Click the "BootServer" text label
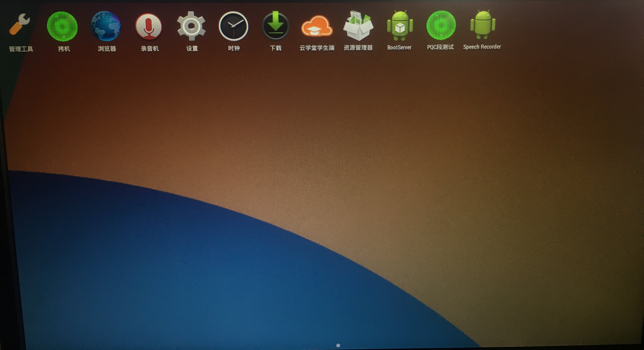This screenshot has height=350, width=644. pos(399,47)
